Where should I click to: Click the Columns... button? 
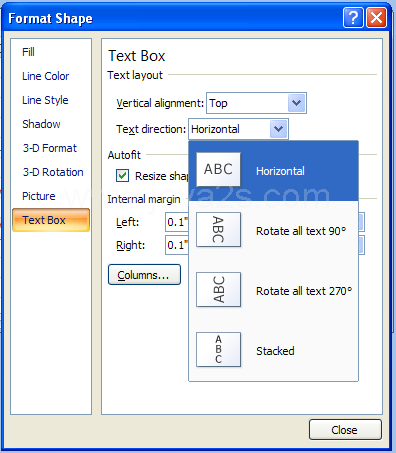144,275
